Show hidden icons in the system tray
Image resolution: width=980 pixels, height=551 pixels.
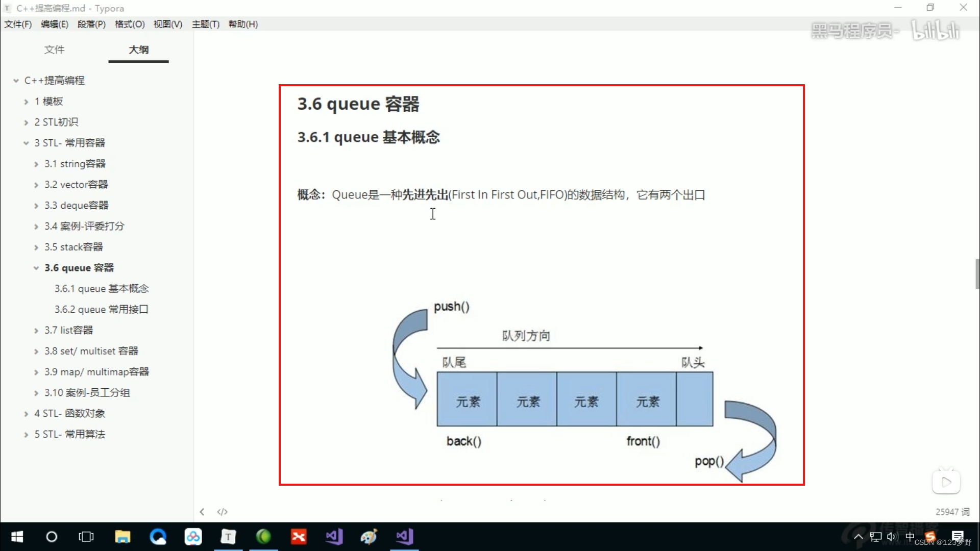pos(858,537)
